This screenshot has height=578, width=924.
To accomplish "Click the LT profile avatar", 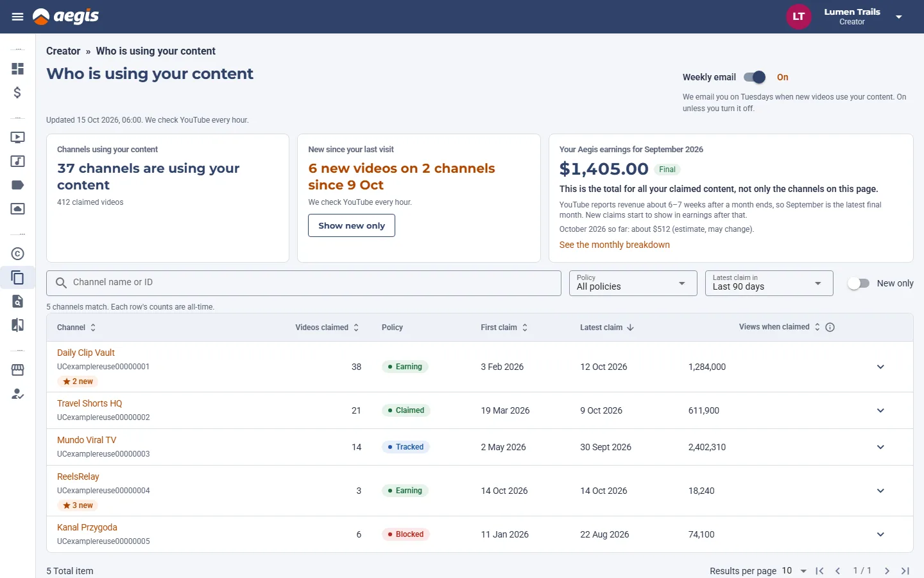I will point(799,17).
